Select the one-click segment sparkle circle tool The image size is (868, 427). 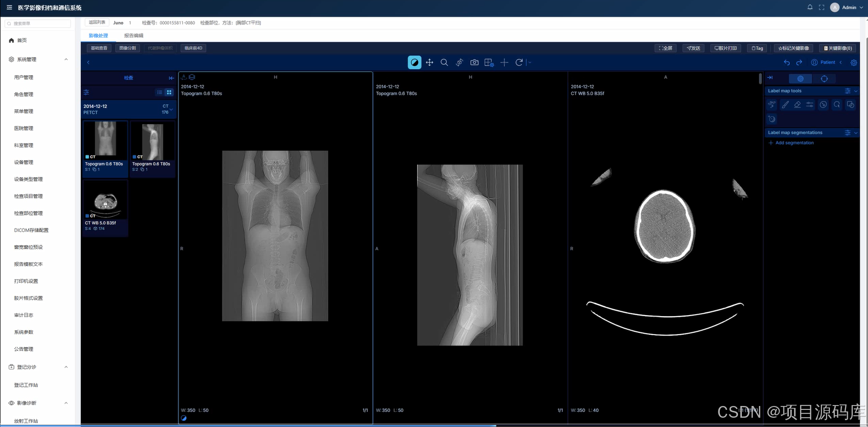(x=823, y=105)
